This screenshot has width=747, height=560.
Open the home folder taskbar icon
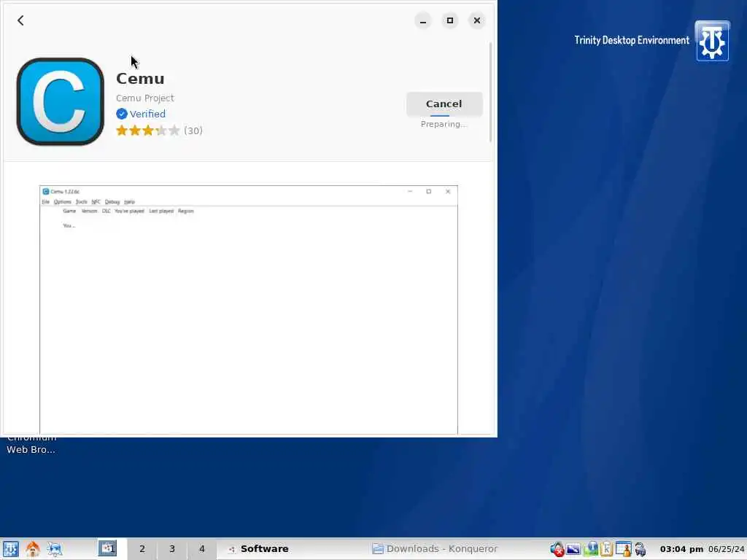pyautogui.click(x=32, y=549)
